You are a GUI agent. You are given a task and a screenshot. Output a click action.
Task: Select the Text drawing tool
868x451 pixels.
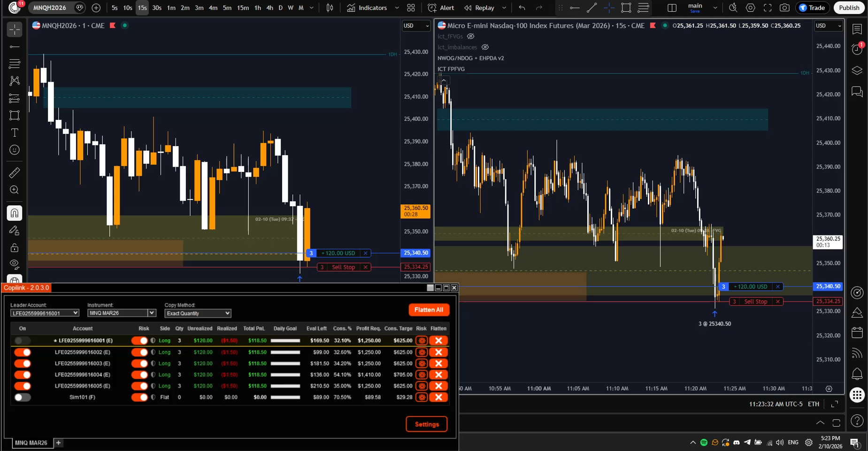point(14,132)
